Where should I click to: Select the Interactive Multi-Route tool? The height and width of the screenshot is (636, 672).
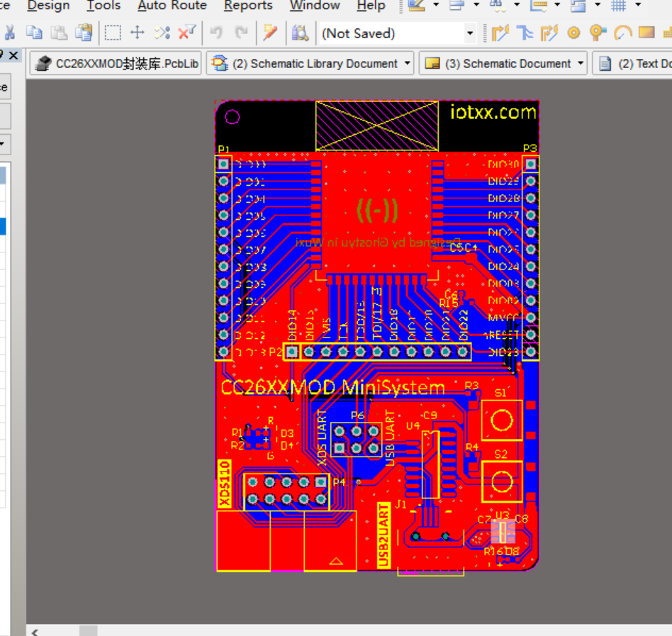(x=525, y=33)
